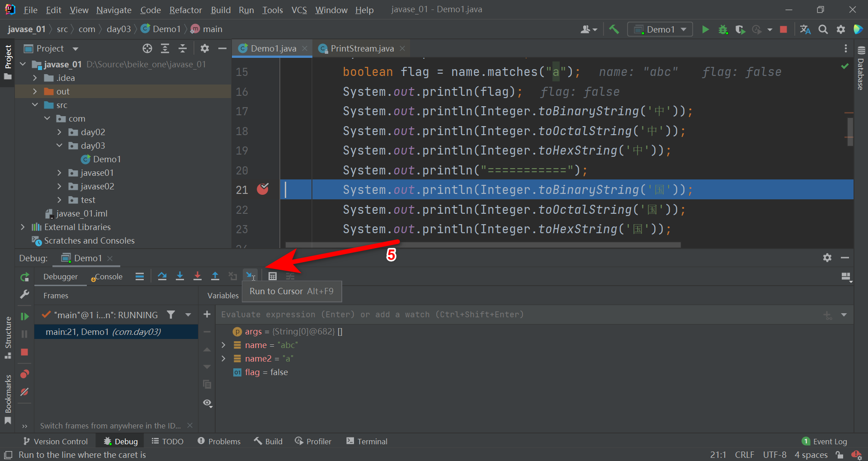This screenshot has height=461, width=868.
Task: Open the Problems tool window
Action: click(219, 441)
